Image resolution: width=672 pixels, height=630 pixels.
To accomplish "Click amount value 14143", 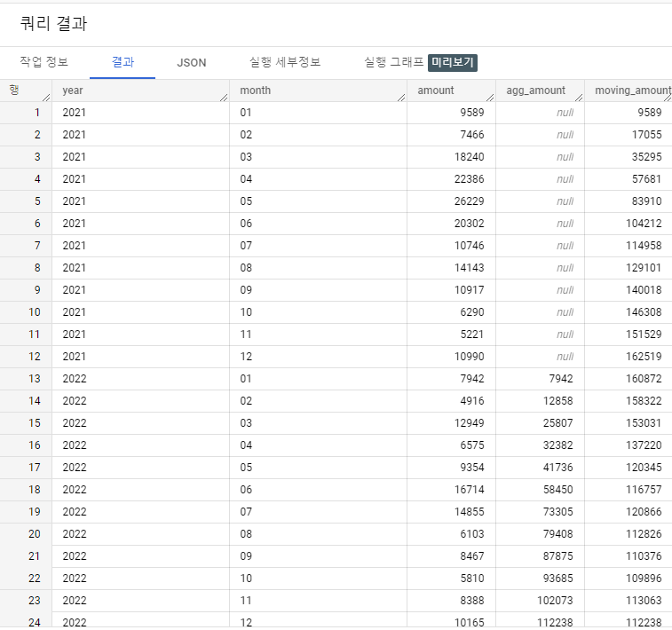I will pos(470,268).
